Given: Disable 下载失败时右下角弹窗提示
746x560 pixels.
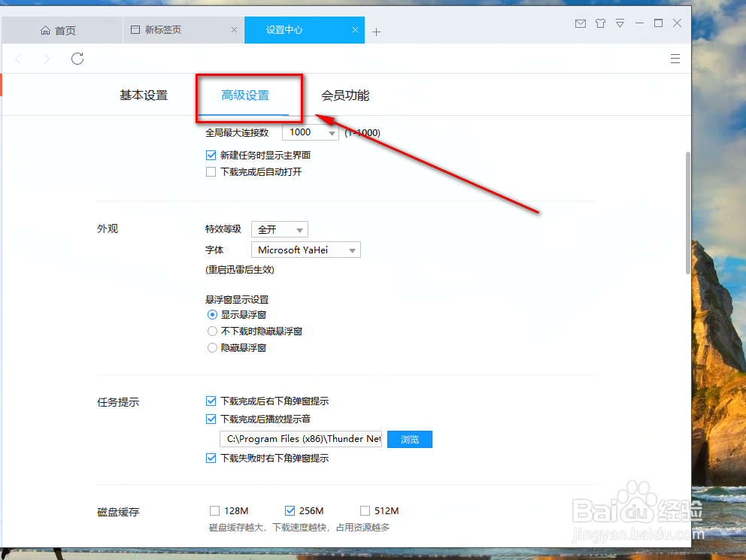Looking at the screenshot, I should point(211,457).
